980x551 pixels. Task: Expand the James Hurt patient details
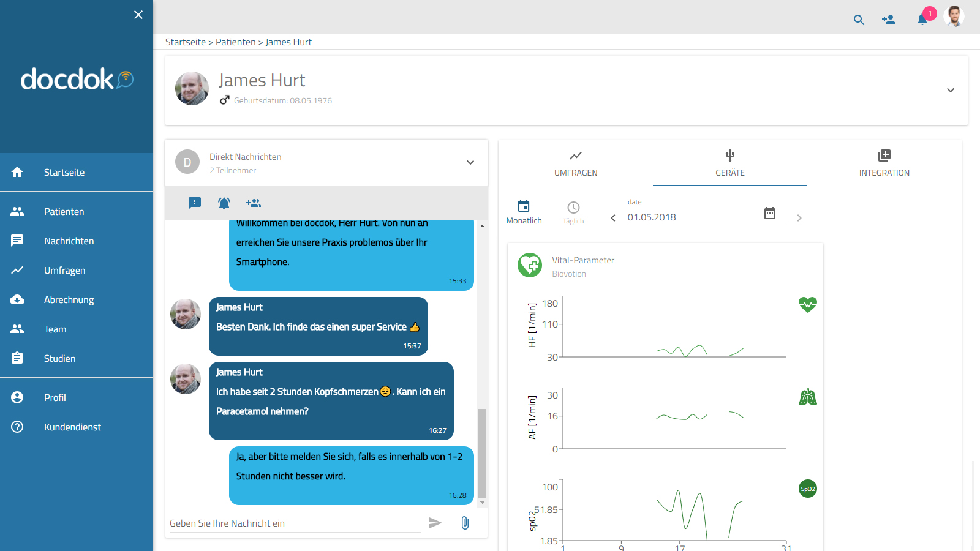[951, 90]
